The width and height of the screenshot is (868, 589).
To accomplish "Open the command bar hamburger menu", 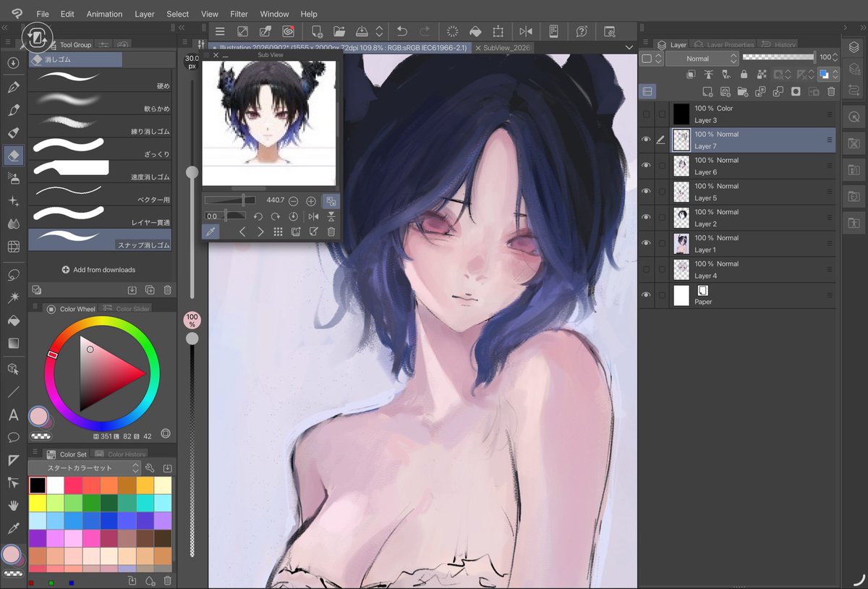I will 220,32.
